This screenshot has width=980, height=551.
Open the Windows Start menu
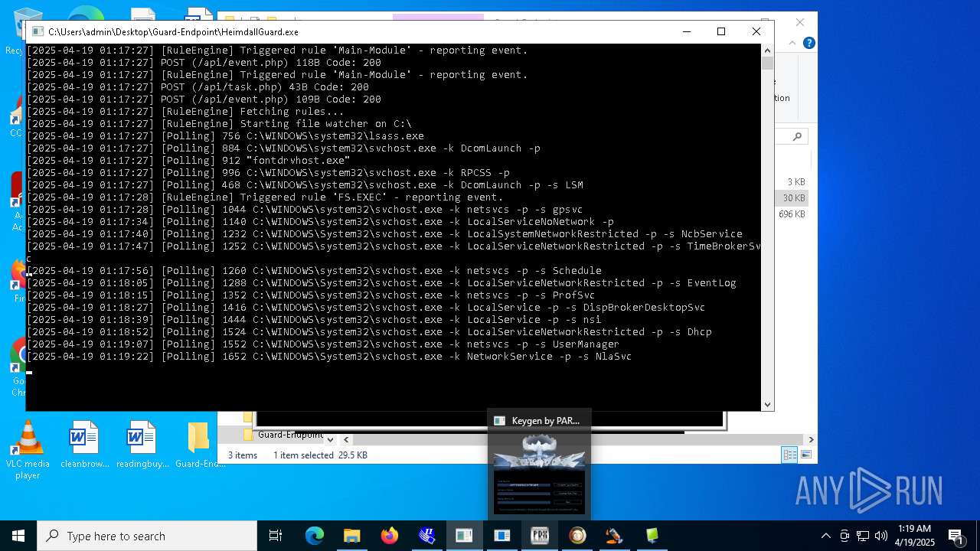tap(18, 536)
